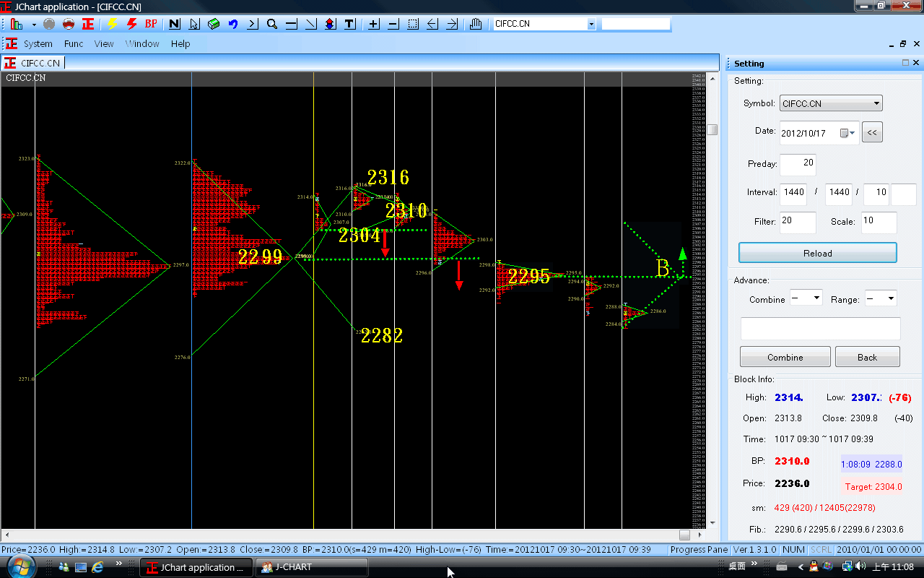
Task: Float the Setting panel using its square icon
Action: pos(905,63)
